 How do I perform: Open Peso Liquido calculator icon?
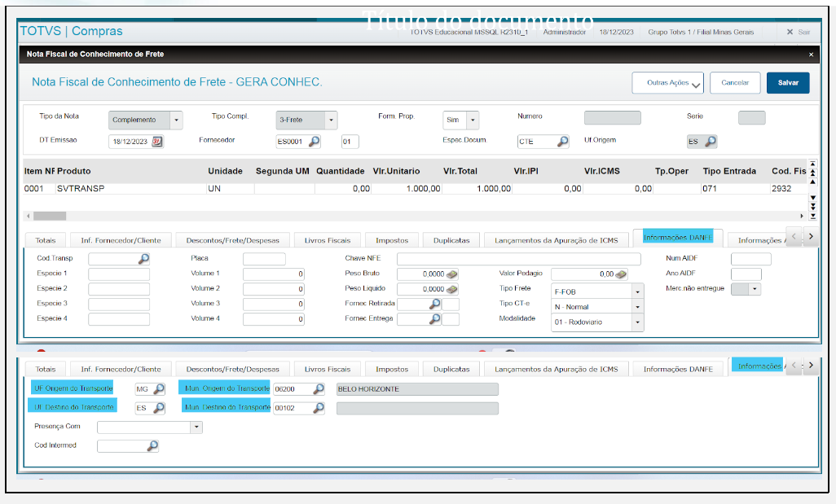click(x=451, y=289)
